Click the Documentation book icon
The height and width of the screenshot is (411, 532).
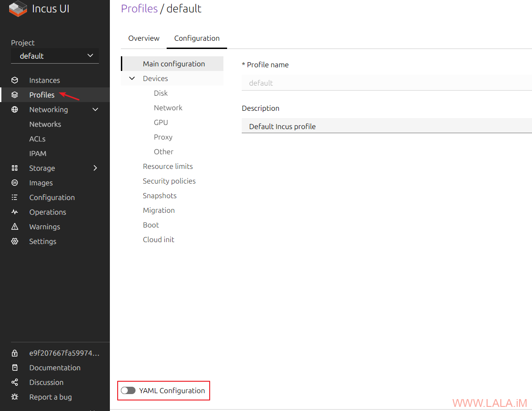point(15,368)
